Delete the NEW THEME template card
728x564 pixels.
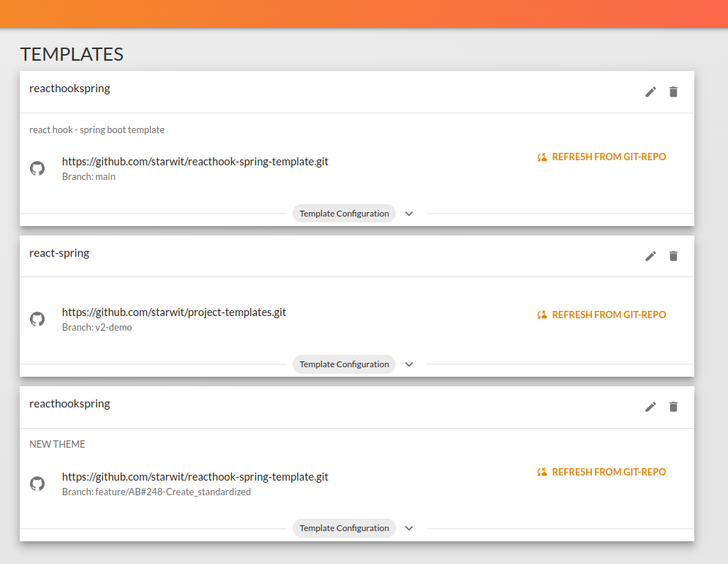pos(673,407)
